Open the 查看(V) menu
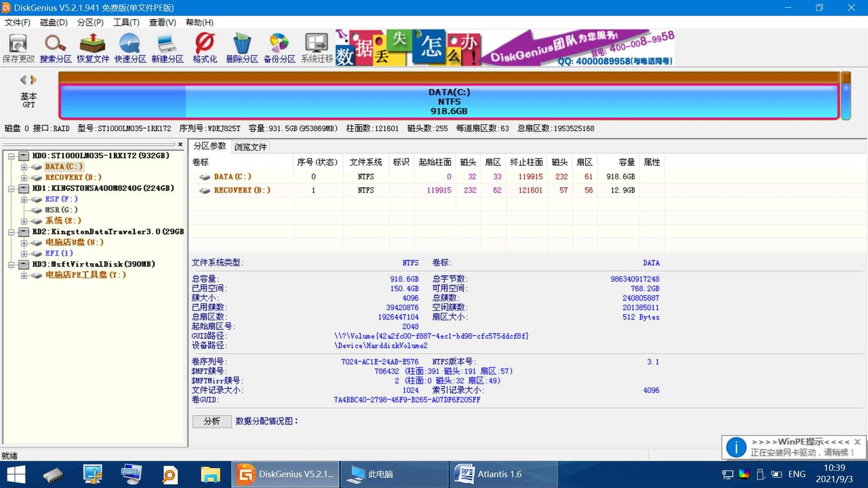Image resolution: width=868 pixels, height=488 pixels. (163, 22)
